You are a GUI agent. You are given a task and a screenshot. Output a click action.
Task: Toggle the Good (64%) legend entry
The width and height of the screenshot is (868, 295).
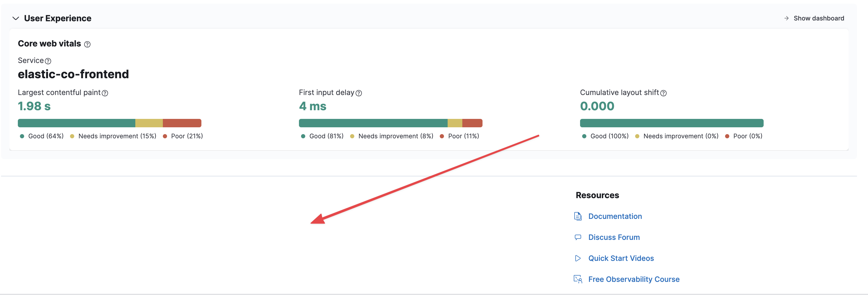tap(45, 136)
